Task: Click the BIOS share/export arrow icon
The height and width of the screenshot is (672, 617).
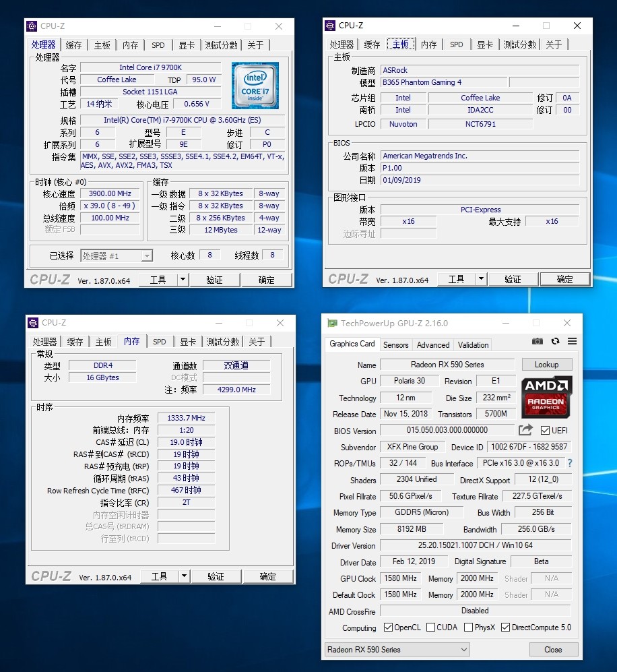Action: pos(525,430)
